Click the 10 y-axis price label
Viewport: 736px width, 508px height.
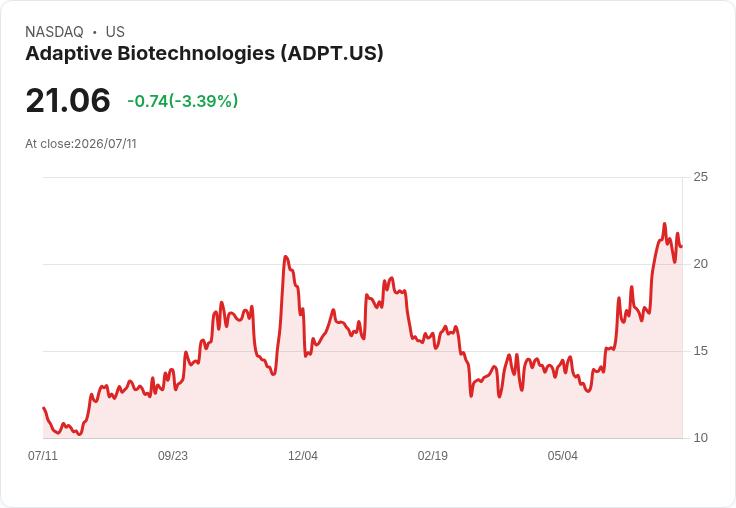click(700, 438)
